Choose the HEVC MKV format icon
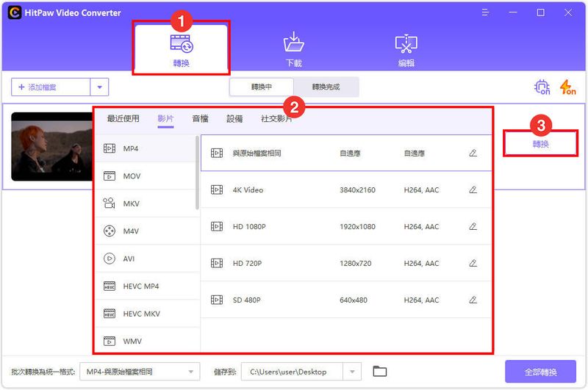 [x=109, y=314]
